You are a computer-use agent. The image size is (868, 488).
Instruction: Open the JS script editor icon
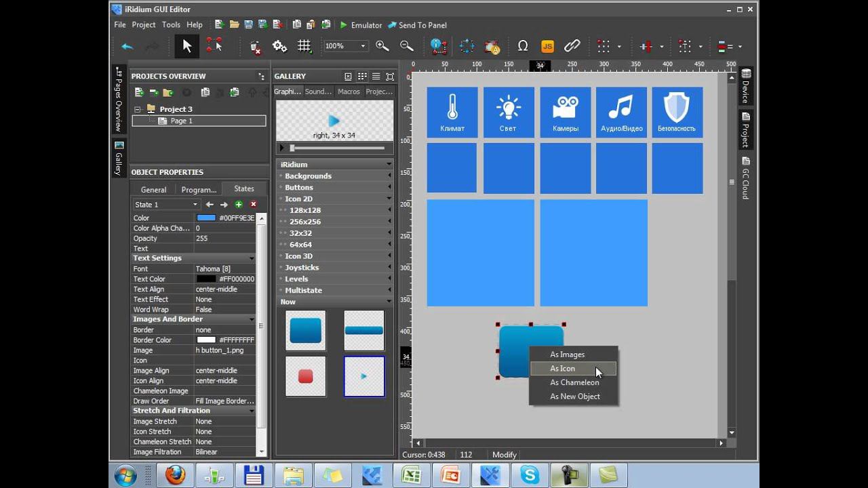pos(547,46)
